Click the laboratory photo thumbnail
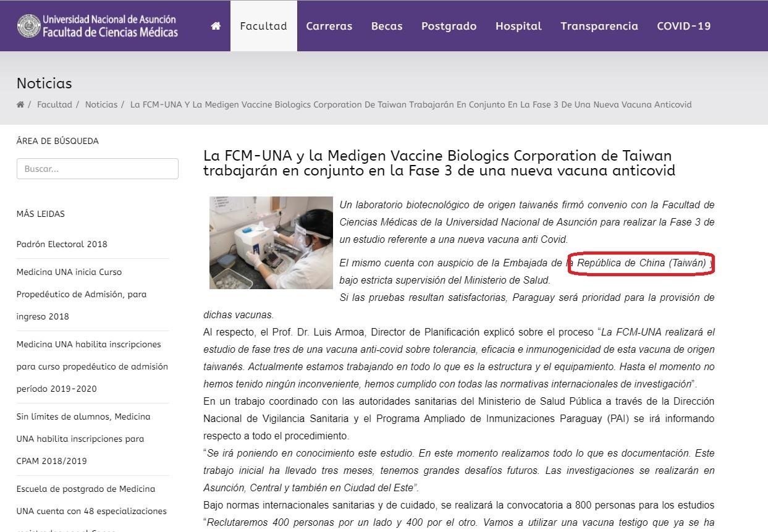768x532 pixels. 271,242
